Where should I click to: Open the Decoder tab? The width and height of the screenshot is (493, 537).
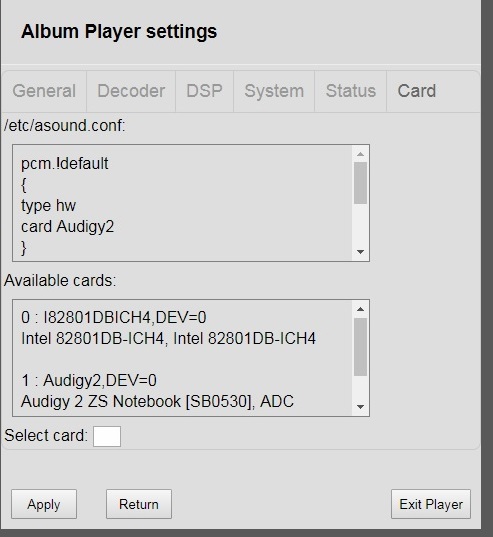click(x=131, y=91)
